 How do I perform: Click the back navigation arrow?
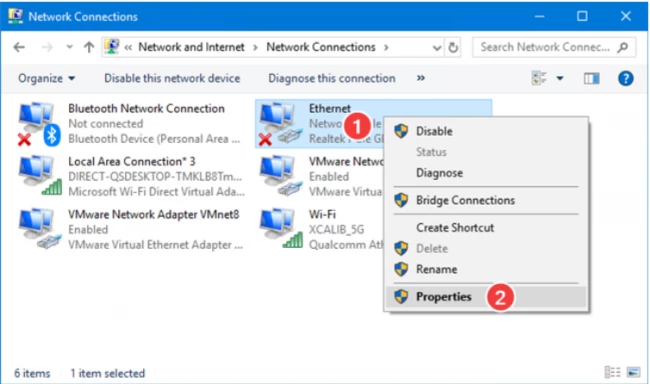[x=19, y=47]
